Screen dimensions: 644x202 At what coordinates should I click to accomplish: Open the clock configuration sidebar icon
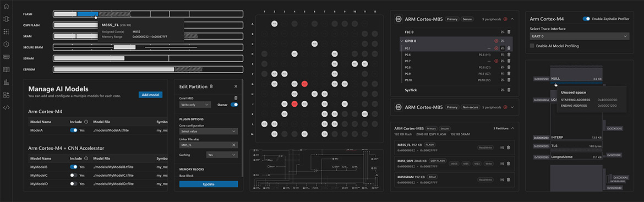tap(6, 44)
